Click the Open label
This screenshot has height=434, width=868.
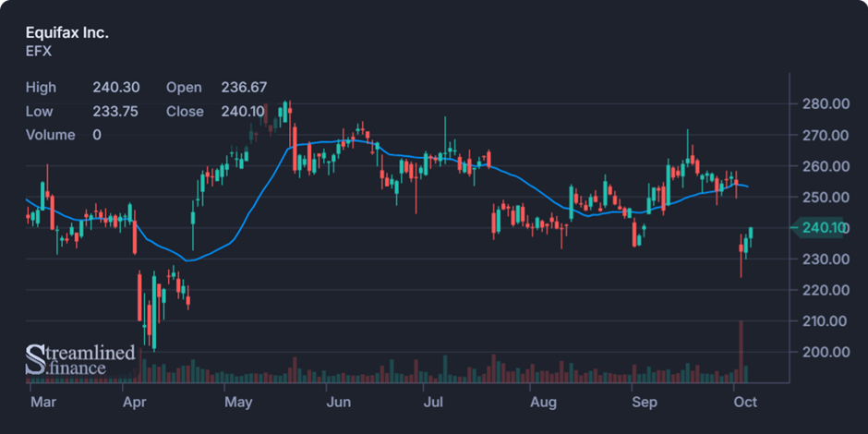point(184,88)
